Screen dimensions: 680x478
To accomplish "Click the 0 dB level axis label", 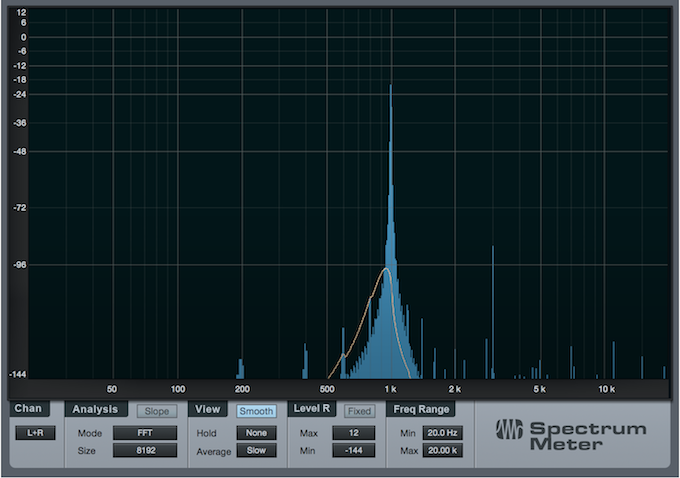I will [x=23, y=37].
